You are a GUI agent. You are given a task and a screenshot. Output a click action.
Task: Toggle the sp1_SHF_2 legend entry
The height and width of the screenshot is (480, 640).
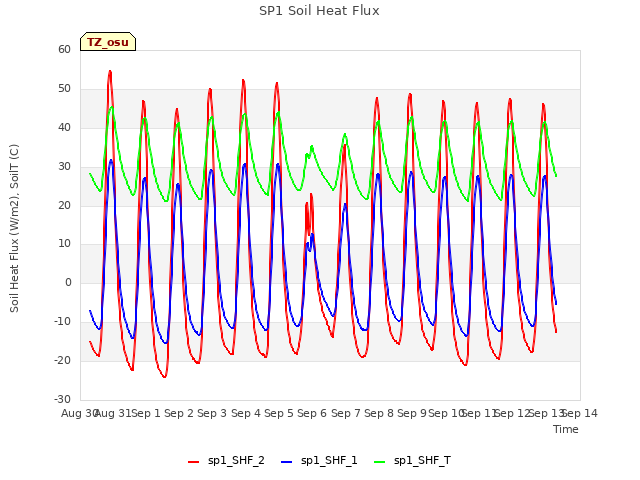(226, 460)
